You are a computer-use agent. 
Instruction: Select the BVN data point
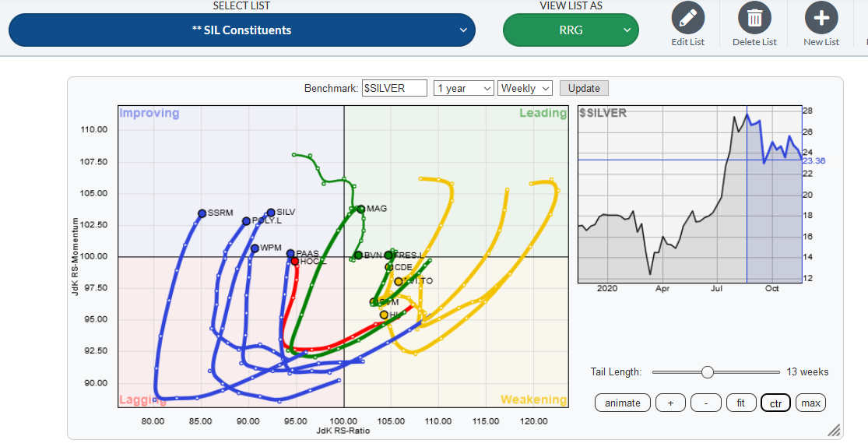(x=358, y=255)
